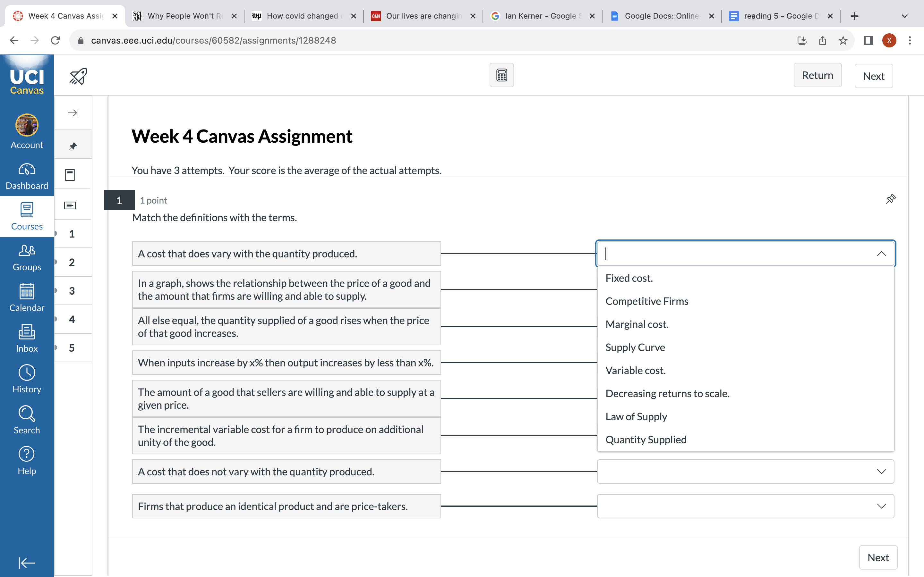Screen dimensions: 924x577
Task: Open the Help menu
Action: (26, 461)
